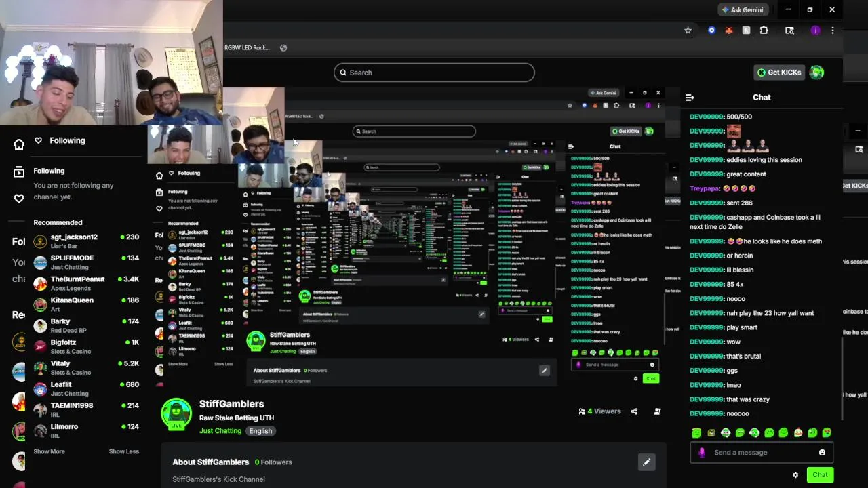This screenshot has width=868, height=488.
Task: Click the red-hat emote in the quick row
Action: (798, 433)
